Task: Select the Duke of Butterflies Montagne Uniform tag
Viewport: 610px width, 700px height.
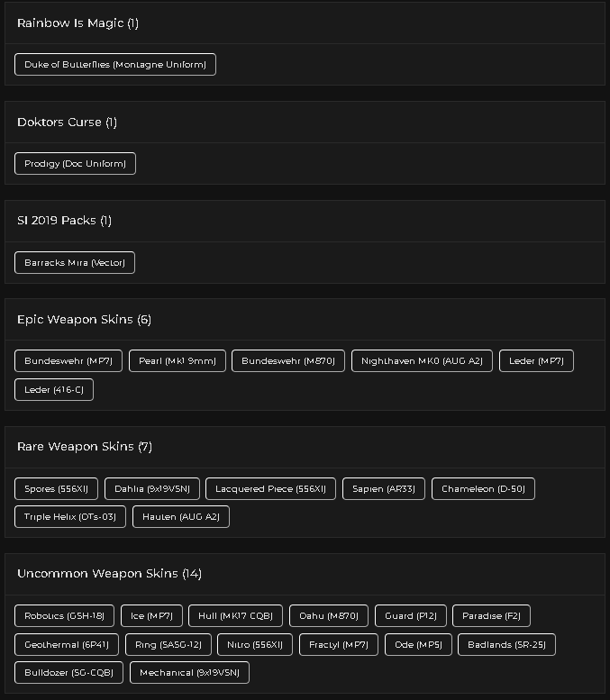Action: [115, 64]
